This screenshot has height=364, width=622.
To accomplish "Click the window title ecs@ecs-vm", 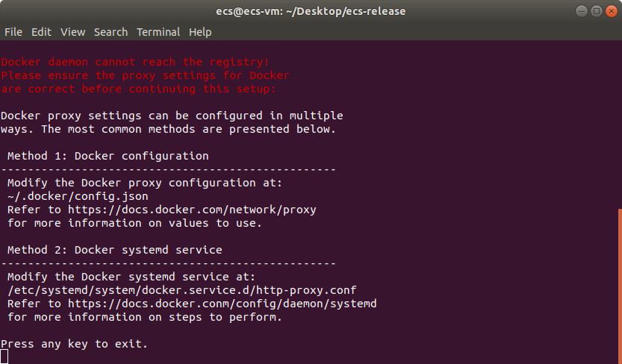I will [311, 11].
